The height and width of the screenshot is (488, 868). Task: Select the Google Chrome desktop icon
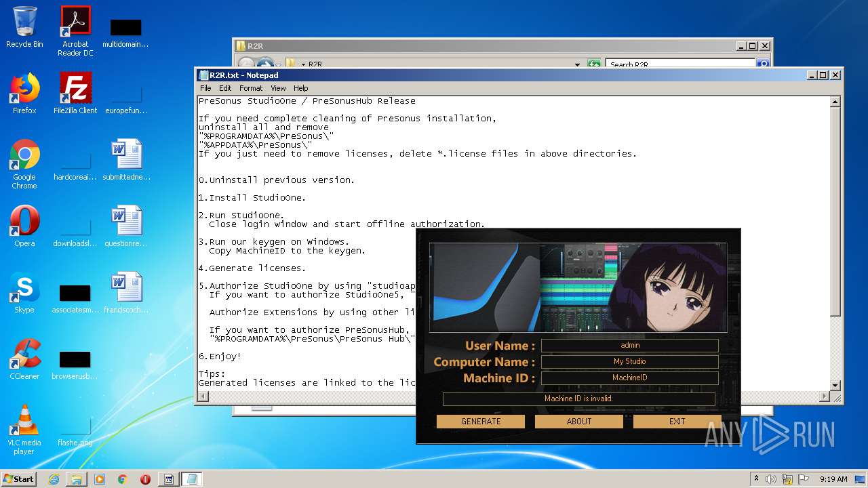[24, 164]
